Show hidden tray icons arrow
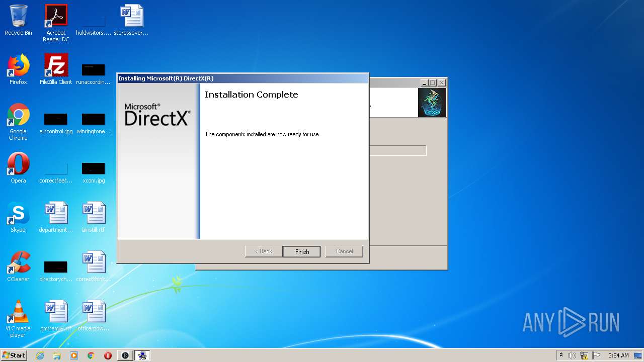This screenshot has height=362, width=644. pyautogui.click(x=561, y=355)
